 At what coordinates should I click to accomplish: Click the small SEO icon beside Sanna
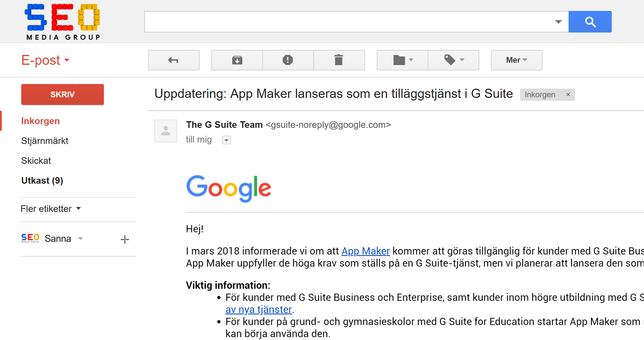(31, 238)
